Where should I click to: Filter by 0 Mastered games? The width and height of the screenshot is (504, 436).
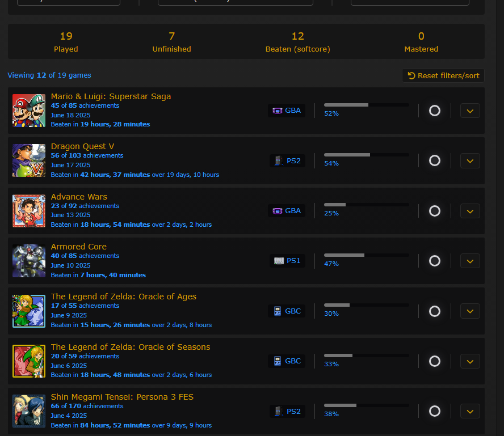click(421, 42)
